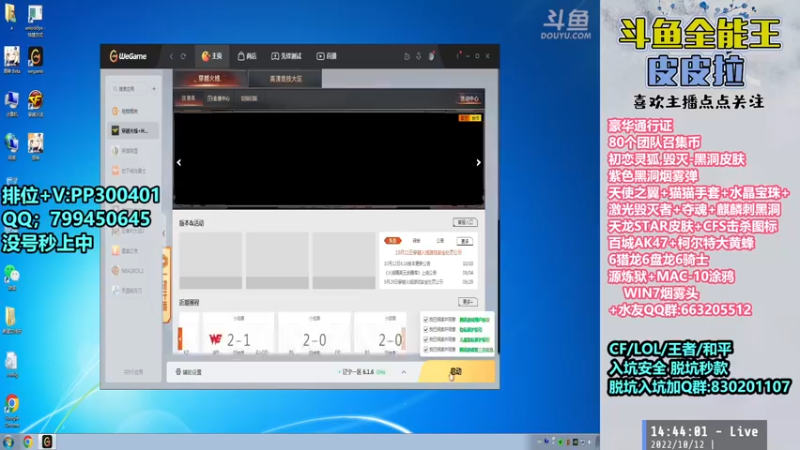Screen dimensions: 800x450
Task: Open the orange vertical side tab
Action: click(166, 284)
